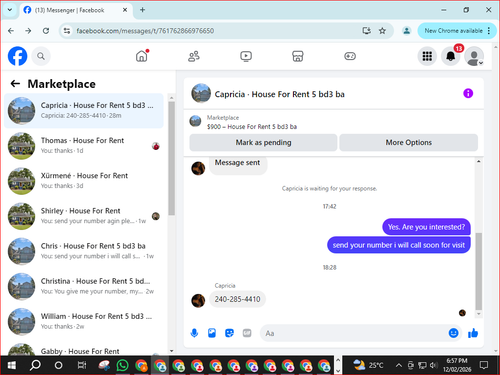Open Windows taskbar search icon

click(x=35, y=365)
